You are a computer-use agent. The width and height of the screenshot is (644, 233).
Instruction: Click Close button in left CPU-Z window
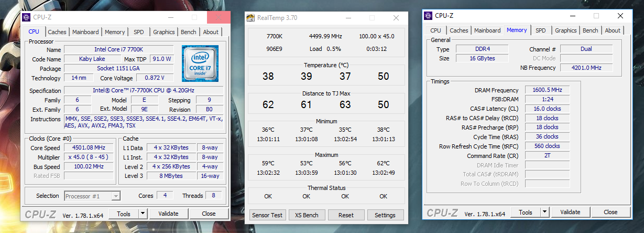pyautogui.click(x=209, y=214)
